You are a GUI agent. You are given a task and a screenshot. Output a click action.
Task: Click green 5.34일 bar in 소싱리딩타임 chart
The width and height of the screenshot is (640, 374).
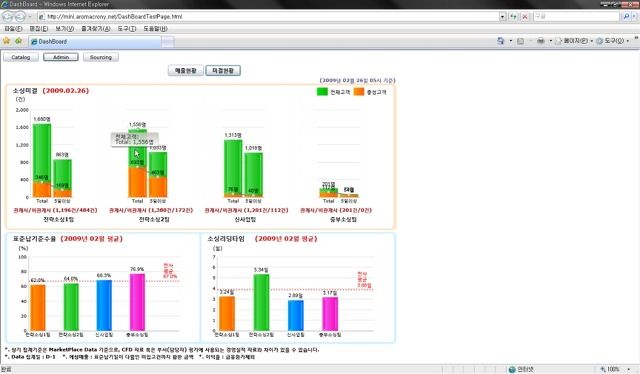(261, 302)
